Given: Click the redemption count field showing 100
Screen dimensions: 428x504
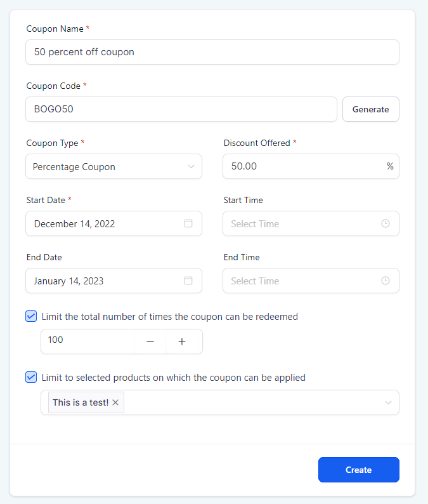Looking at the screenshot, I should tap(88, 340).
